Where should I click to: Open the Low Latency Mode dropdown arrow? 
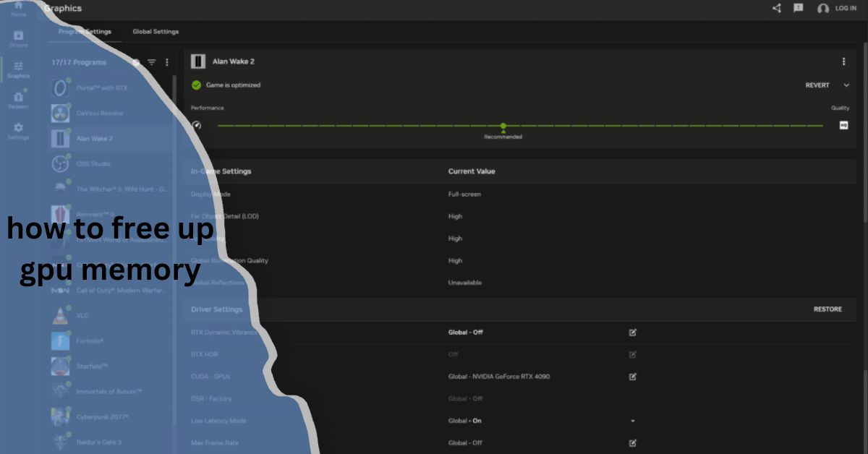[x=633, y=421]
